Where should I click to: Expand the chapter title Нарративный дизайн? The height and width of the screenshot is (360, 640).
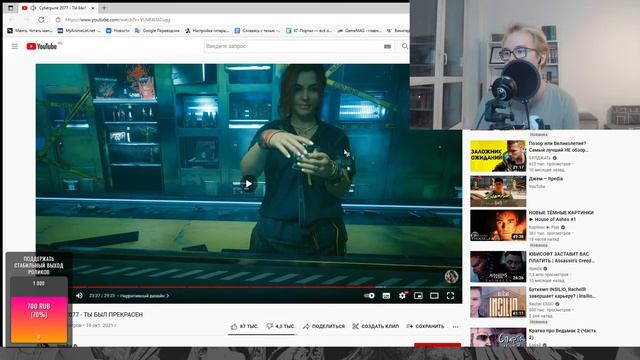[144, 296]
